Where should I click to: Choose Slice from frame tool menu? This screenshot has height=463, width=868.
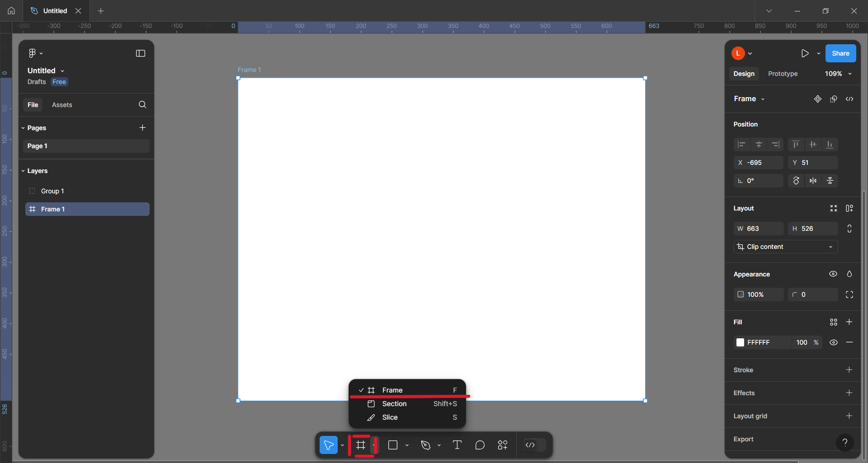(407, 417)
